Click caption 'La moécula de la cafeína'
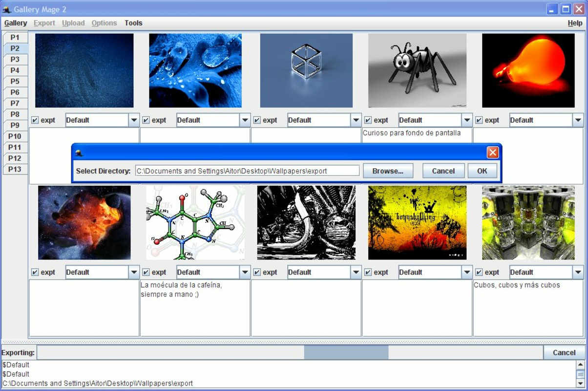The width and height of the screenshot is (588, 391). [181, 285]
